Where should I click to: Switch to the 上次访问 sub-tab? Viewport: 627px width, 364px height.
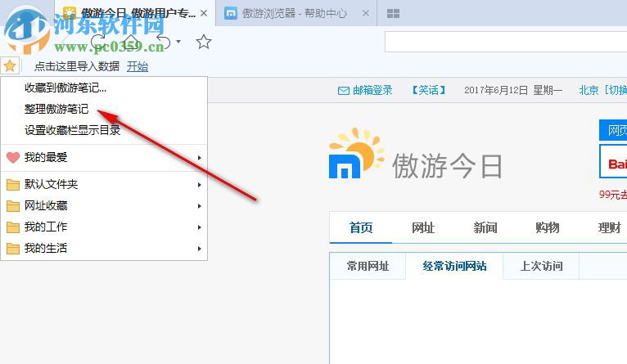click(x=541, y=266)
